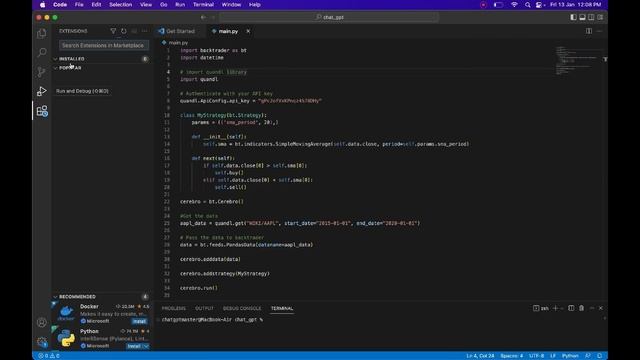Split the editor to the right
Image resolution: width=640 pixels, height=360 pixels.
(x=589, y=31)
